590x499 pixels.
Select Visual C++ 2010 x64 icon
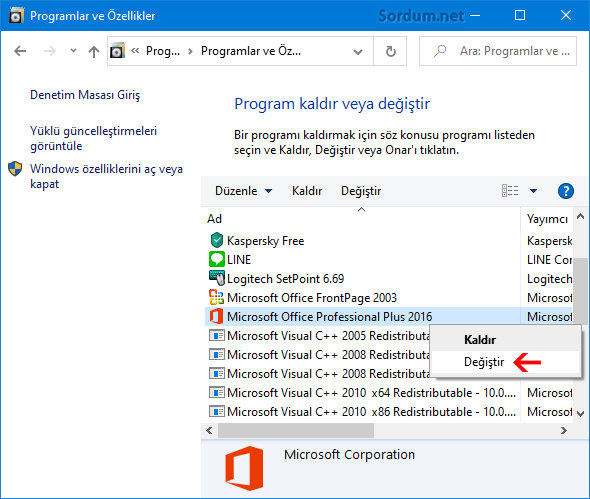coord(217,393)
